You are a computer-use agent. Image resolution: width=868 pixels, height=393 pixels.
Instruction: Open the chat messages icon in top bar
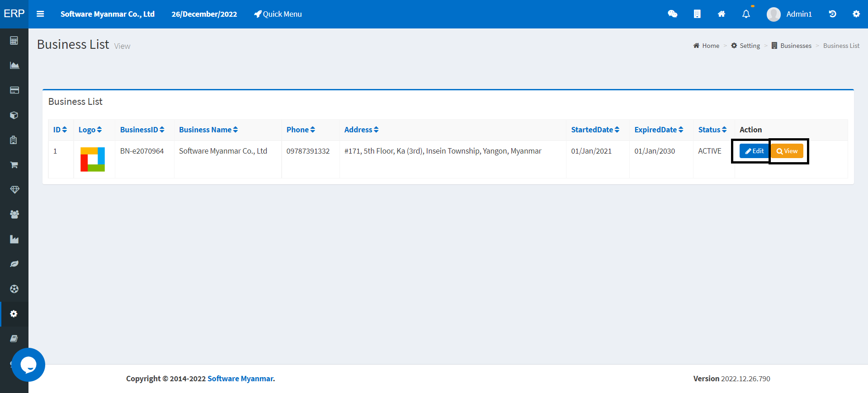[673, 14]
